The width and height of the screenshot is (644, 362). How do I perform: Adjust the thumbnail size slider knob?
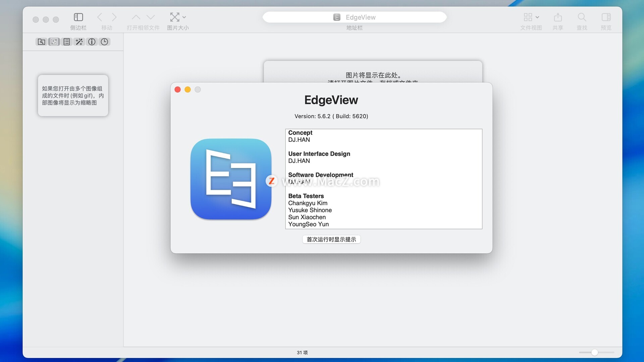594,352
